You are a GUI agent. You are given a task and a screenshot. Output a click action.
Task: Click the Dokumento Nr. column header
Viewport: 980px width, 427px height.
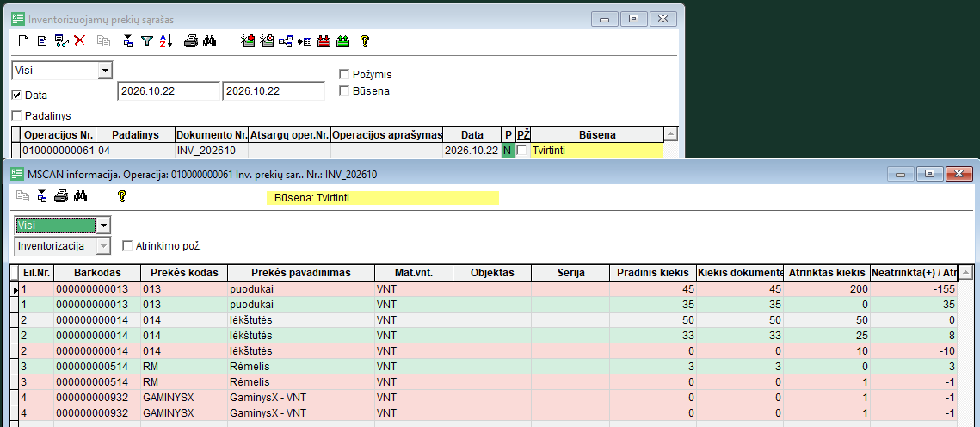coord(211,135)
